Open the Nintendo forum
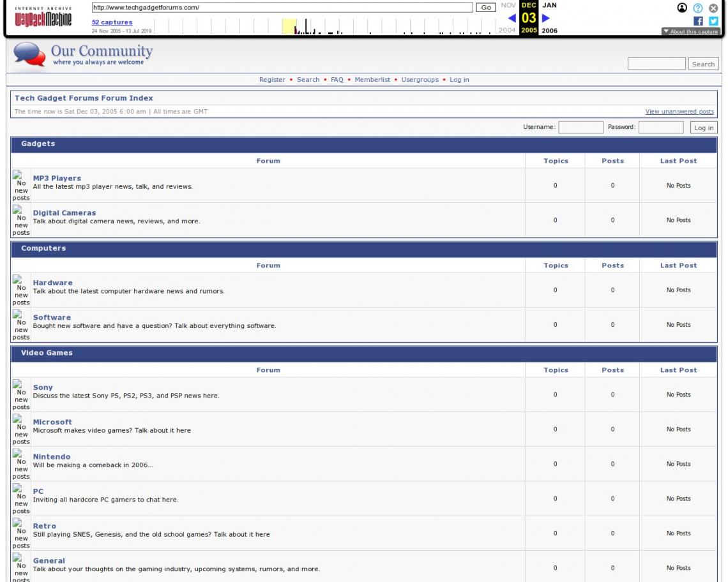 pyautogui.click(x=52, y=457)
